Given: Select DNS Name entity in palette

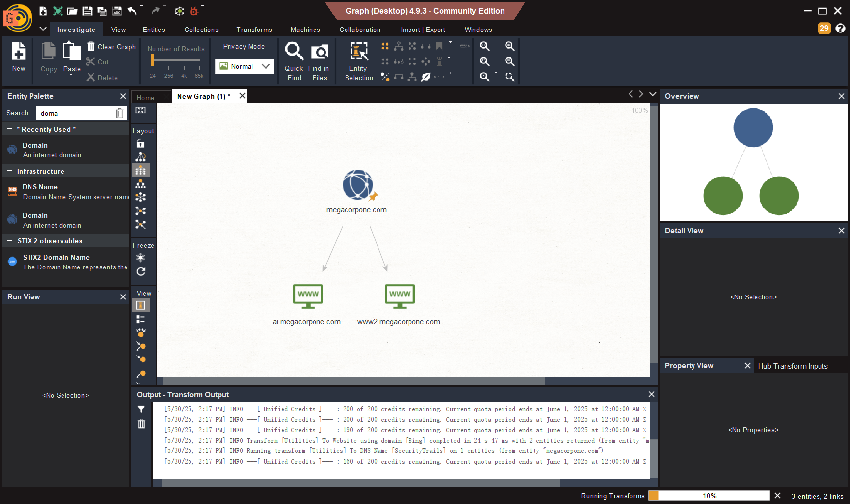Looking at the screenshot, I should pyautogui.click(x=66, y=192).
